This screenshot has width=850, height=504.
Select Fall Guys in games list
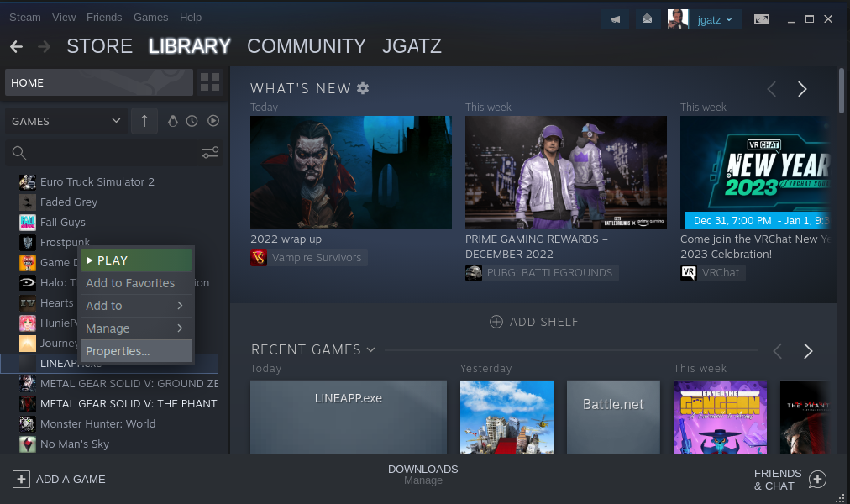[x=62, y=223]
